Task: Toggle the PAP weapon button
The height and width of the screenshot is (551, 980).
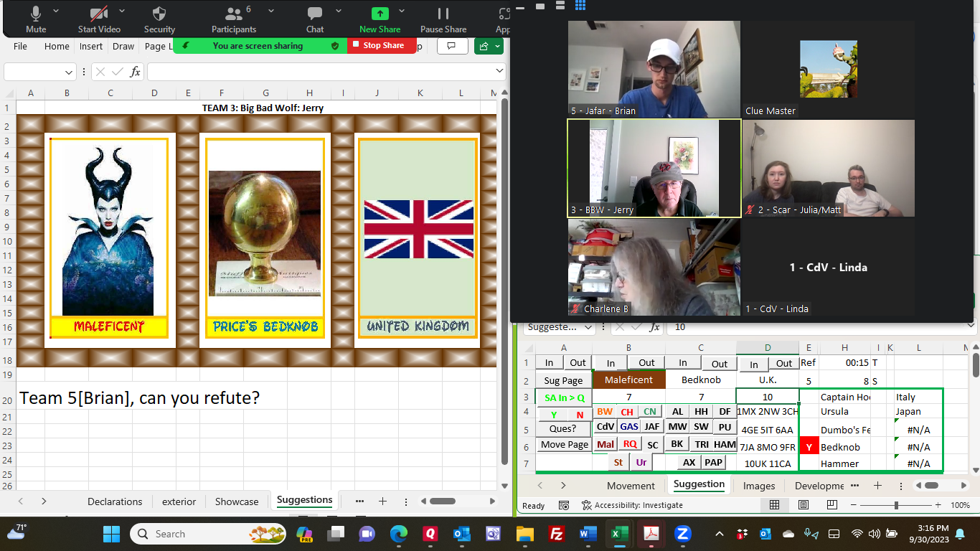Action: tap(713, 462)
